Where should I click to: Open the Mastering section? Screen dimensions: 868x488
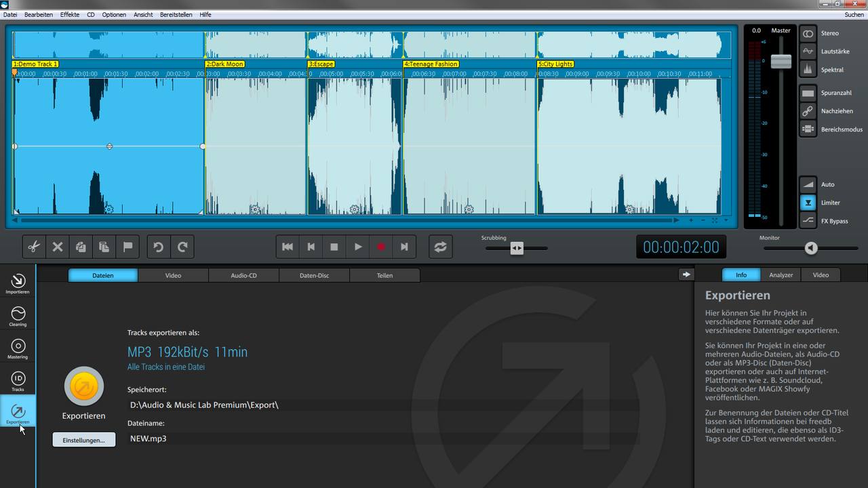18,348
